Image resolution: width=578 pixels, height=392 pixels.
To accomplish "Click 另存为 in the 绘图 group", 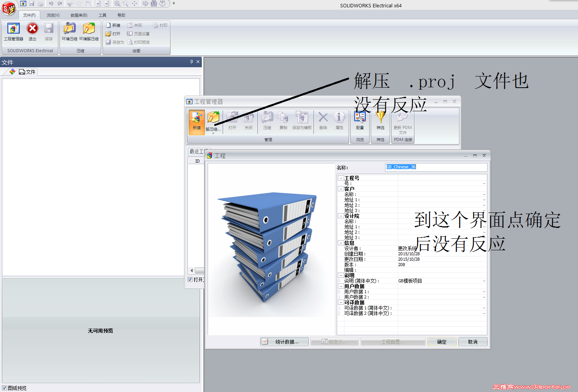I will (x=115, y=42).
